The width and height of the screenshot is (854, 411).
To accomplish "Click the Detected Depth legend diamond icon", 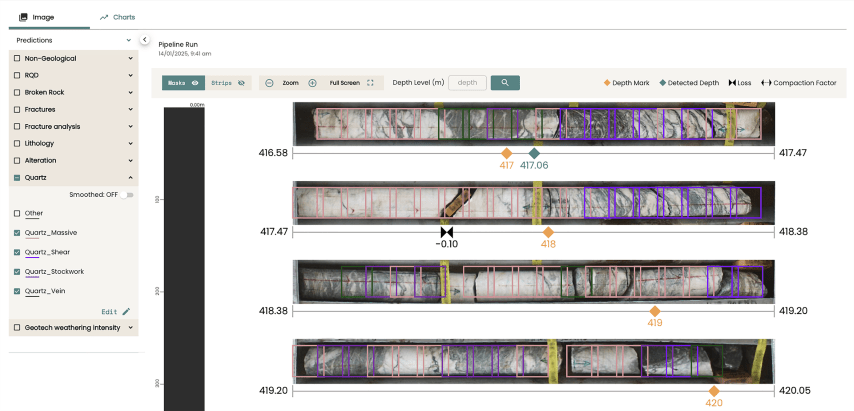I will click(662, 83).
